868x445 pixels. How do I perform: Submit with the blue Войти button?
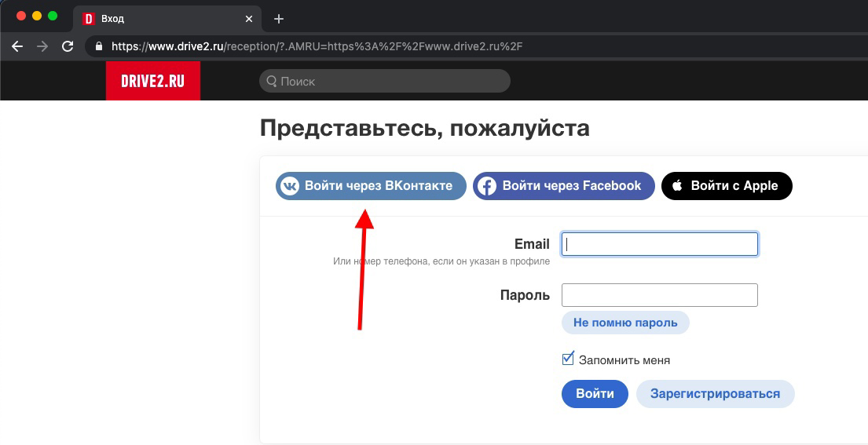[x=595, y=394]
